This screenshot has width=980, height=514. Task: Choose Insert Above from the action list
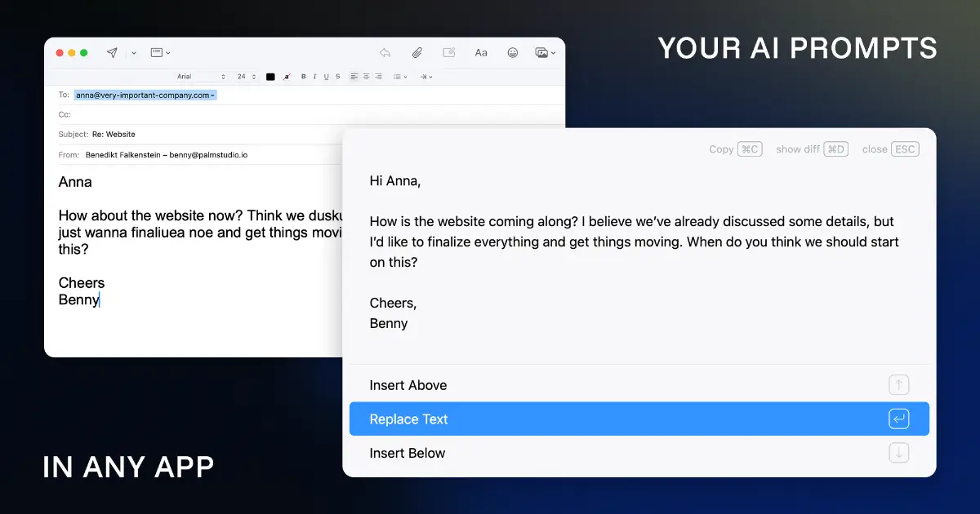click(x=639, y=385)
